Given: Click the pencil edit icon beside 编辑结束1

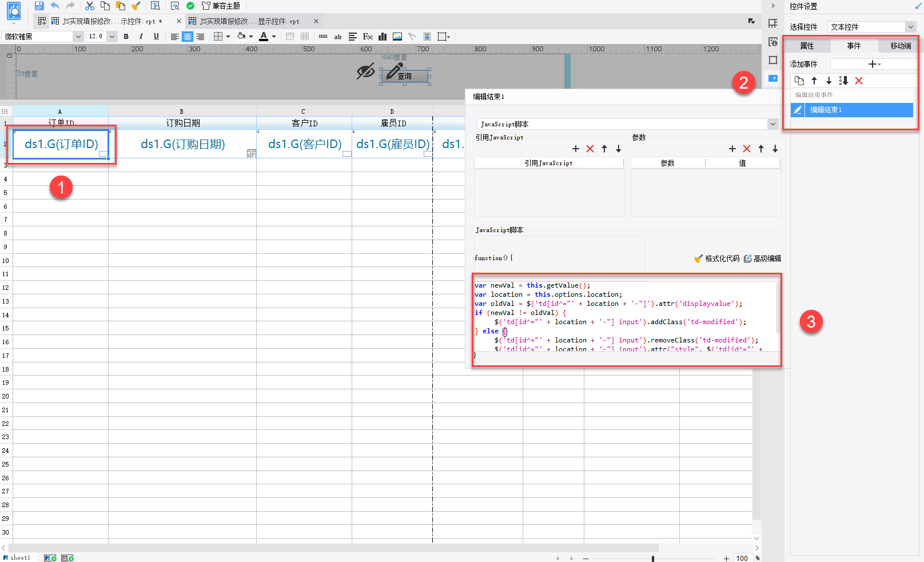Looking at the screenshot, I should point(798,110).
